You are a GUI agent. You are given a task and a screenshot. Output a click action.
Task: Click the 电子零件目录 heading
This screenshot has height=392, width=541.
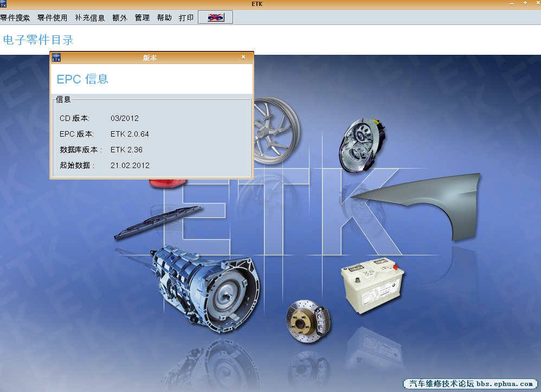(38, 40)
